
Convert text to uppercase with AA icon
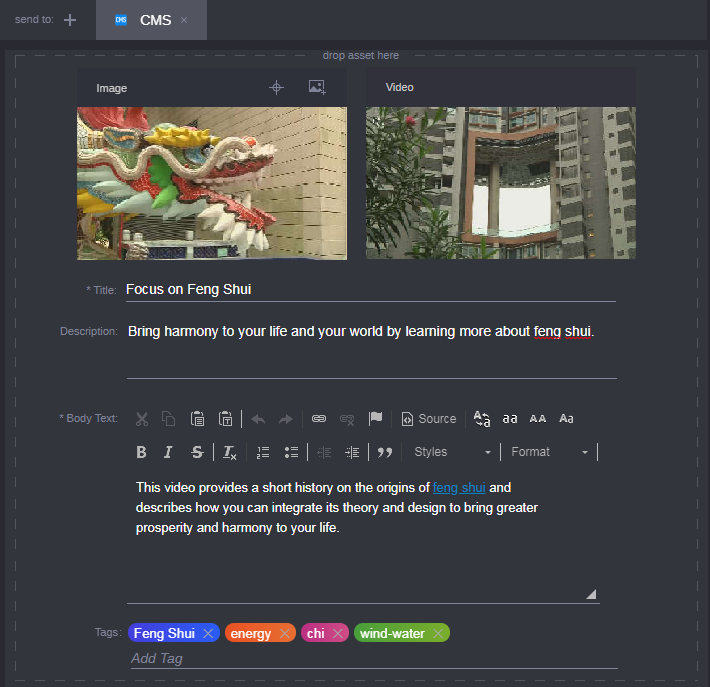click(538, 419)
